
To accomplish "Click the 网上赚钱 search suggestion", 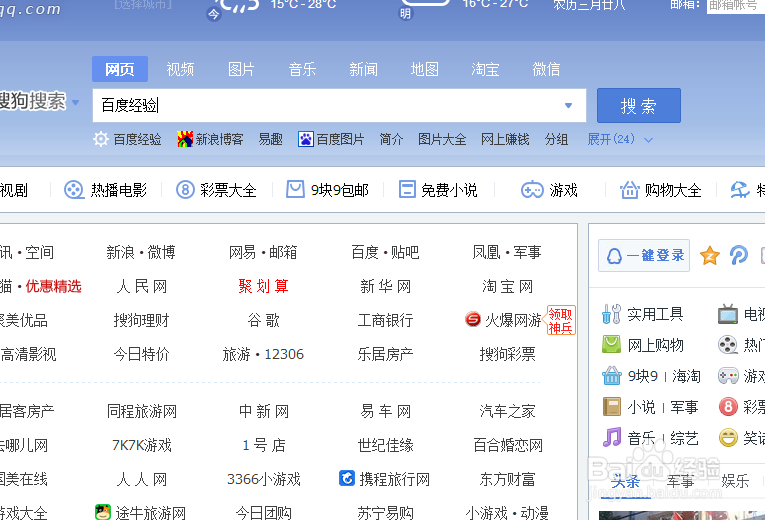I will click(505, 140).
